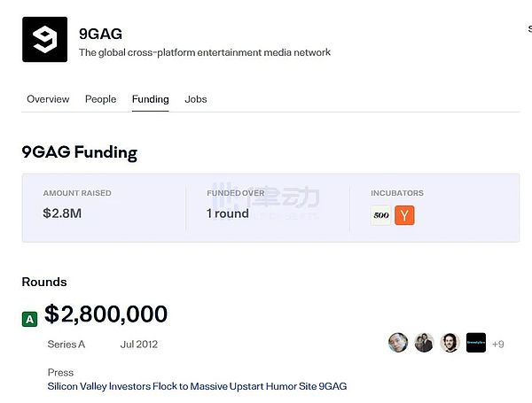The width and height of the screenshot is (532, 403).
Task: Open the third investor avatar, bearded man
Action: tap(450, 344)
